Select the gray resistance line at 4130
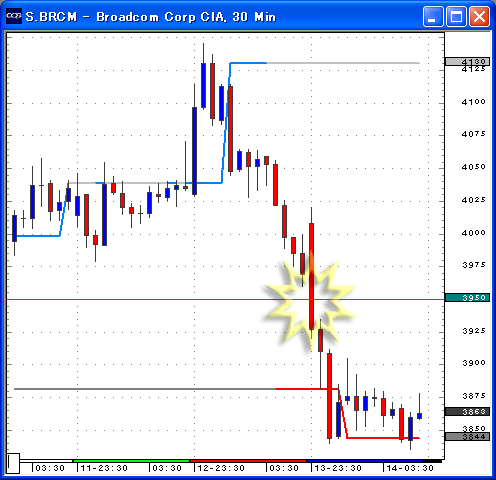The height and width of the screenshot is (480, 496). coord(343,63)
